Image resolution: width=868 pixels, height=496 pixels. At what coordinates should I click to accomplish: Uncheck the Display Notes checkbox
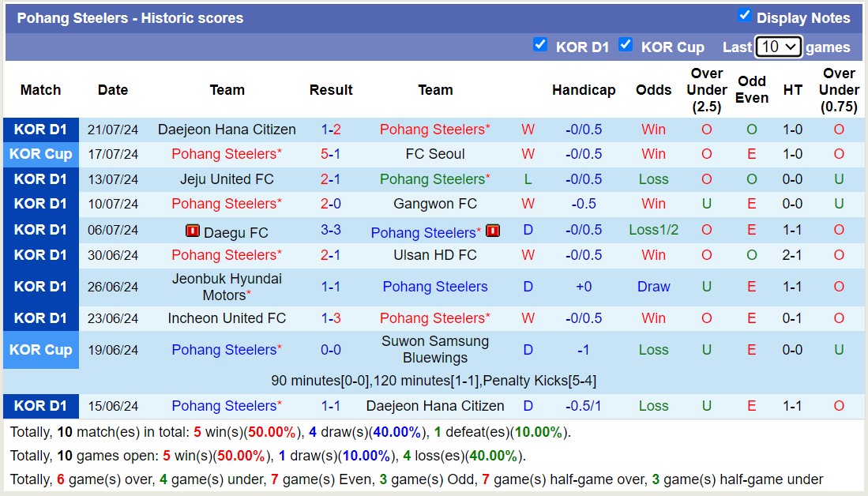744,16
